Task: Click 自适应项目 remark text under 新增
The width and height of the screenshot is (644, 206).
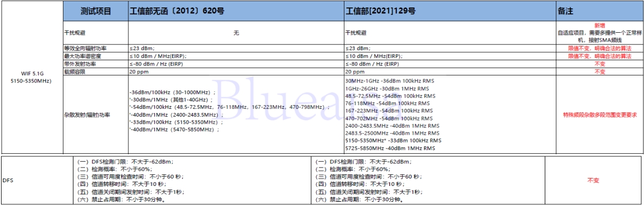Action: pos(600,36)
